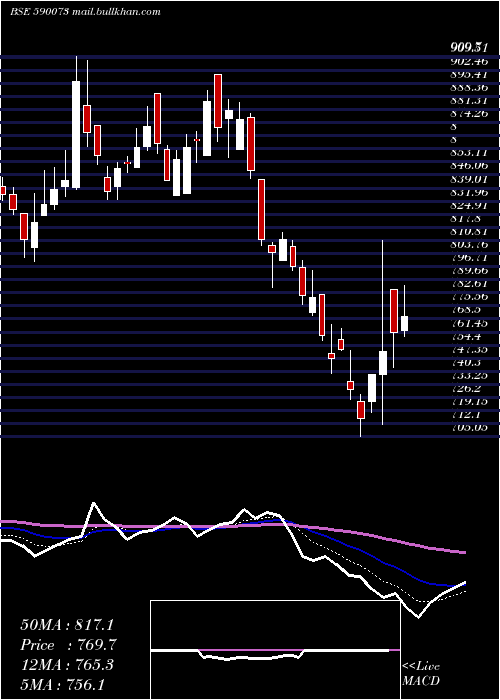This screenshot has height=700, width=500.
Task: Click the 874.26 price axis label
Action: 469,113
